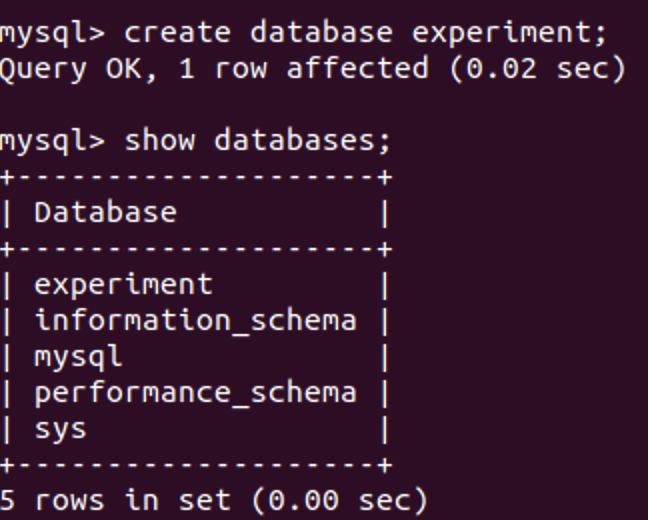Image resolution: width=648 pixels, height=520 pixels.
Task: Click the bottom border of the result table
Action: point(195,465)
